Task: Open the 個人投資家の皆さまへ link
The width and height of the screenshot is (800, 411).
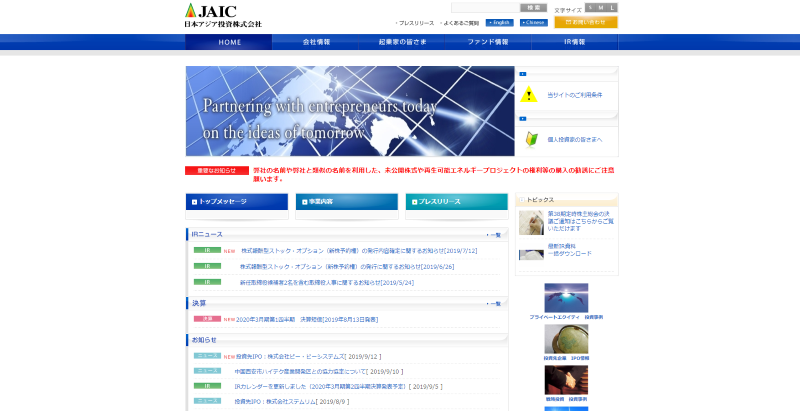Action: pos(574,139)
